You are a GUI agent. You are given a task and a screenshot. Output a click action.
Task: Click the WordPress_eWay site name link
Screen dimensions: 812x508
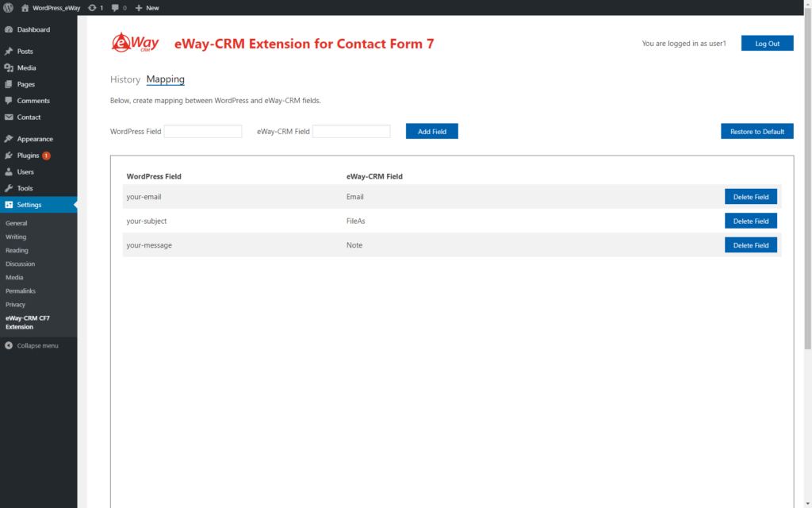click(x=56, y=8)
